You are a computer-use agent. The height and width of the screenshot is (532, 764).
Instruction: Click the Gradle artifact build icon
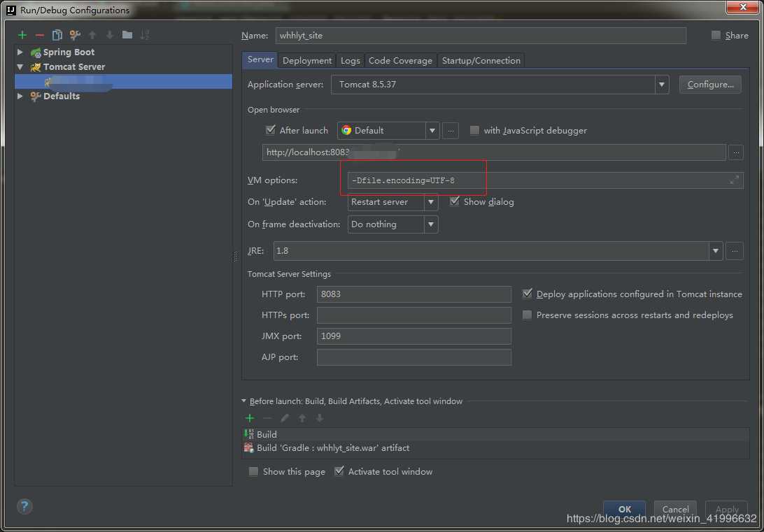pos(249,448)
